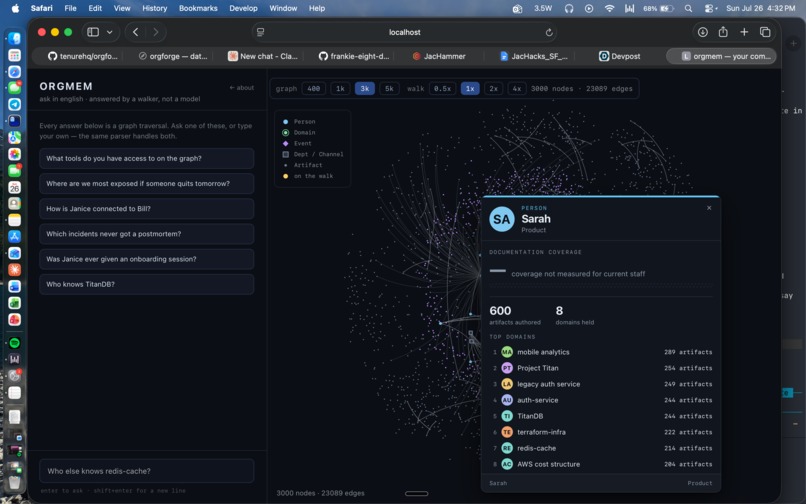The image size is (806, 504).
Task: Switch to the orgforge — dat... tab
Action: pyautogui.click(x=173, y=56)
